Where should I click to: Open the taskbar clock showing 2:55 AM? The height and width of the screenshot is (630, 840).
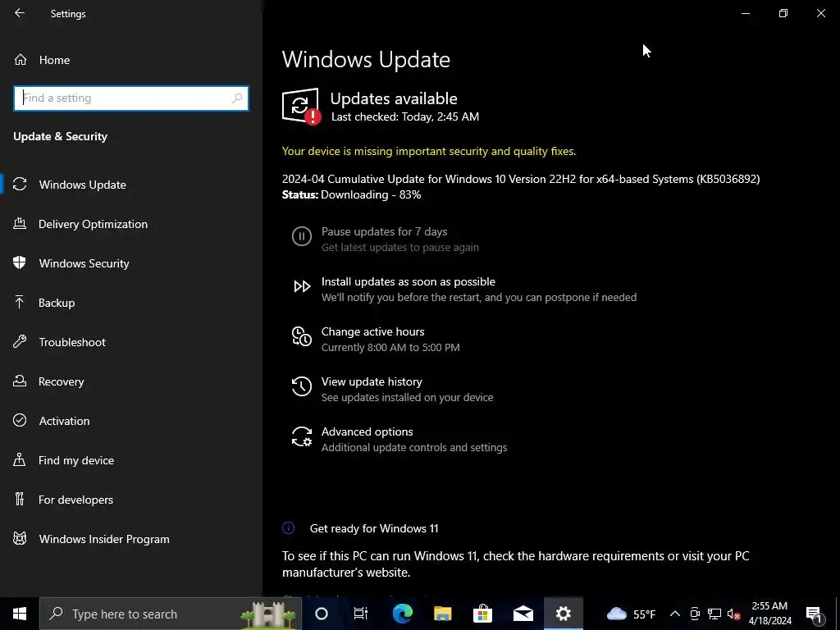click(x=769, y=614)
